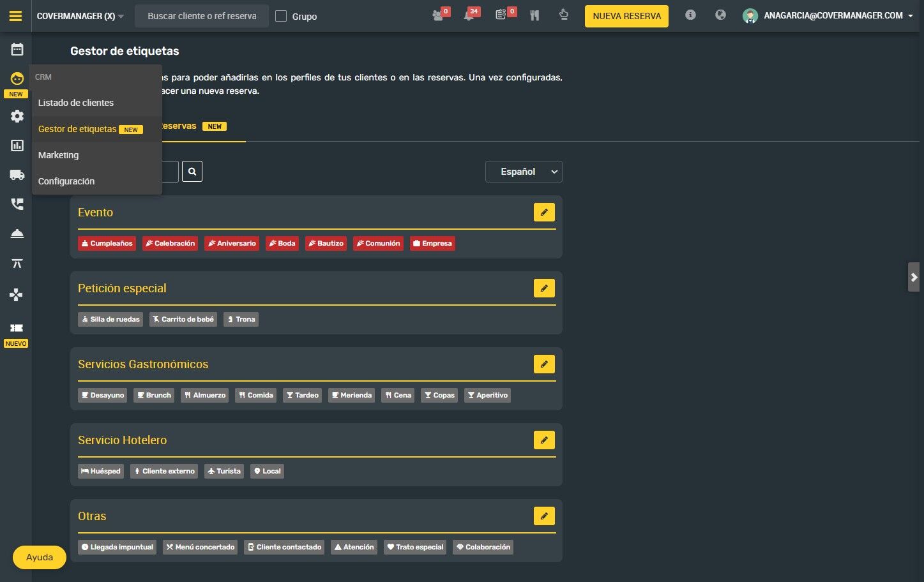This screenshot has height=582, width=924.
Task: Toggle the Grupo checkbox
Action: pos(281,16)
